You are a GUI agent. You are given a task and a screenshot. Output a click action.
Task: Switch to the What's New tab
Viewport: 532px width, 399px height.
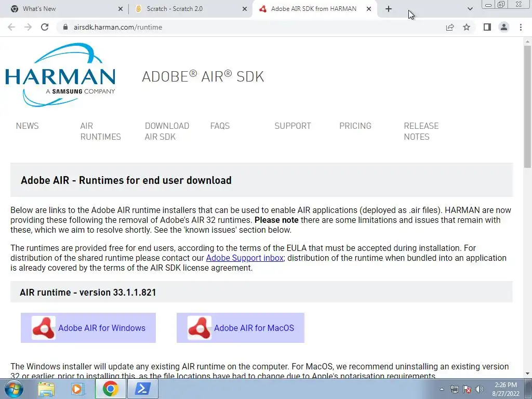point(64,9)
